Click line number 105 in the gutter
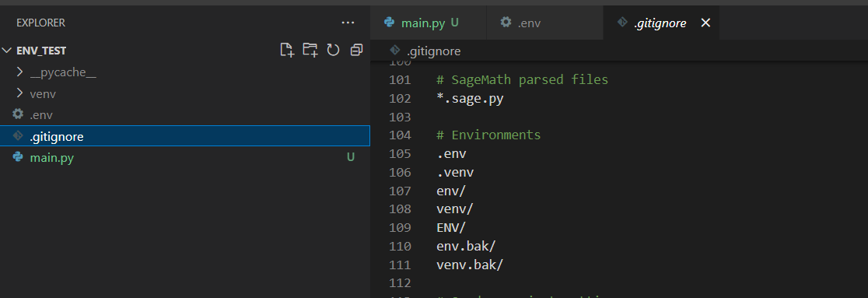The height and width of the screenshot is (298, 868). (401, 153)
